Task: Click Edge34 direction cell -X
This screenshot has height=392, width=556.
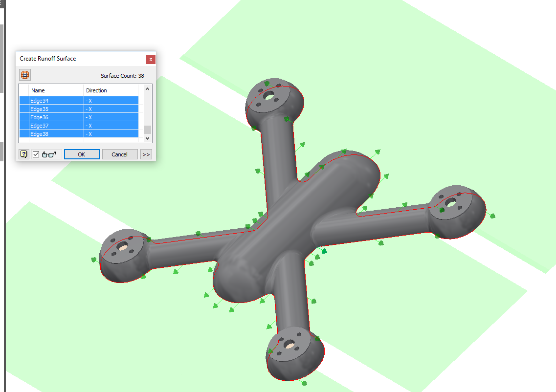Action: coord(111,100)
